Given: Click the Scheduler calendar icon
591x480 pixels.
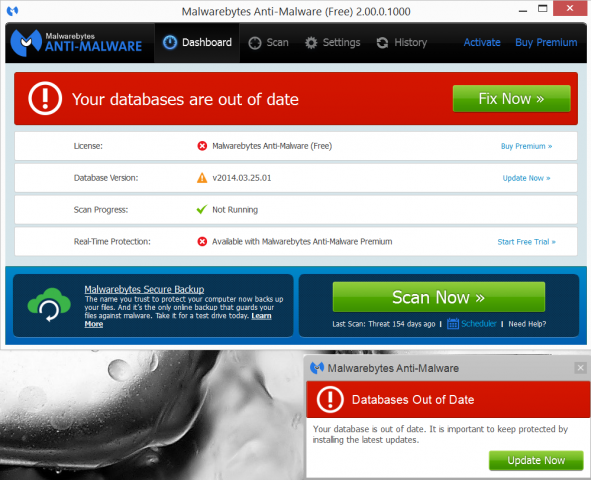Looking at the screenshot, I should click(453, 324).
